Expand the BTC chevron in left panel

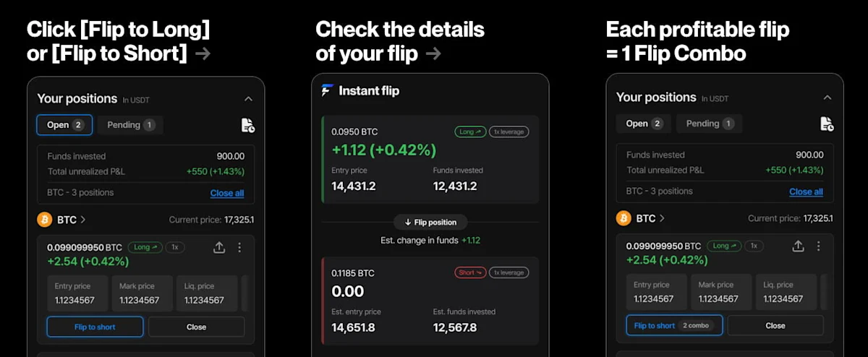[83, 219]
